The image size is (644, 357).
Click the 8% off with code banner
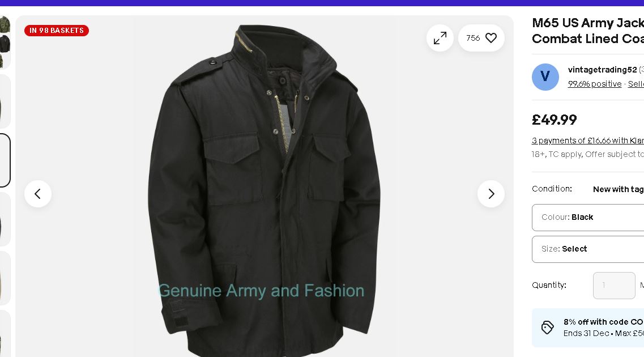(x=588, y=328)
